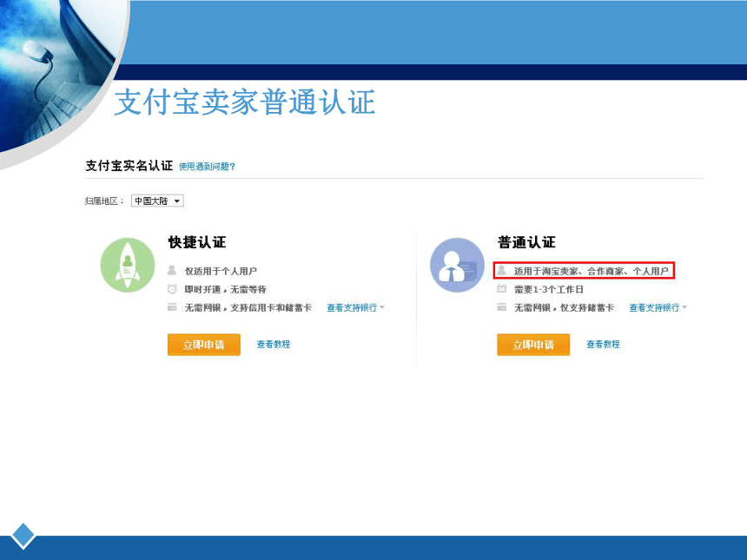747x560 pixels.
Task: Click the text 无需网银，支持信用卡和储蓄卡
Action: click(x=248, y=307)
